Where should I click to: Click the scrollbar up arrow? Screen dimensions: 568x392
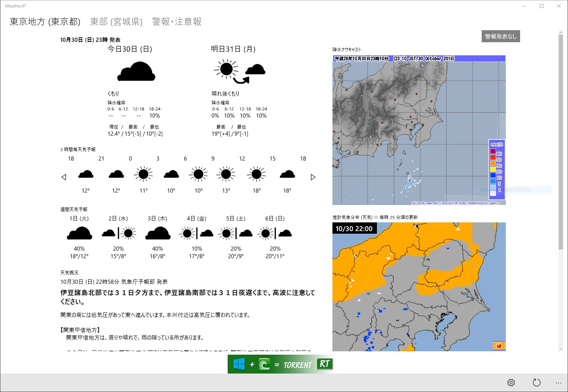click(560, 33)
